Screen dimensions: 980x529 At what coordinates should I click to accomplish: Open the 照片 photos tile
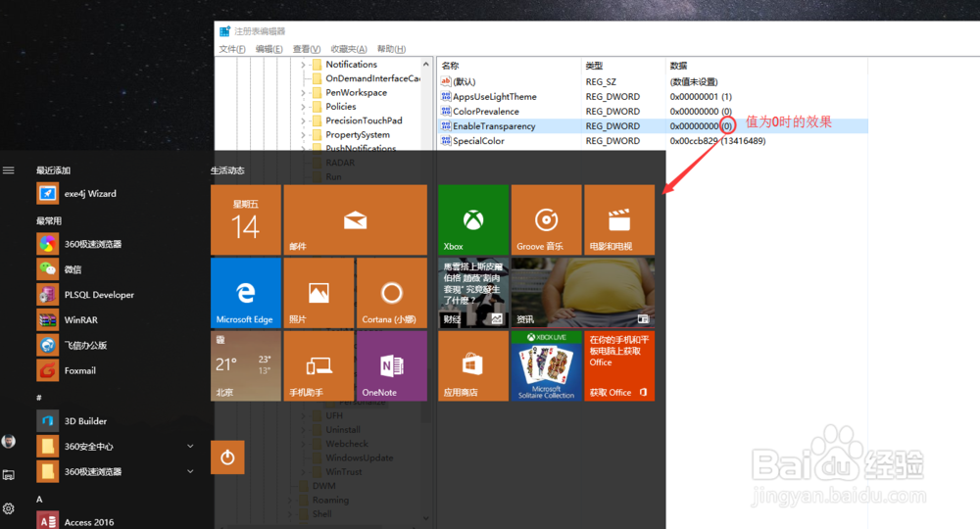(x=318, y=293)
